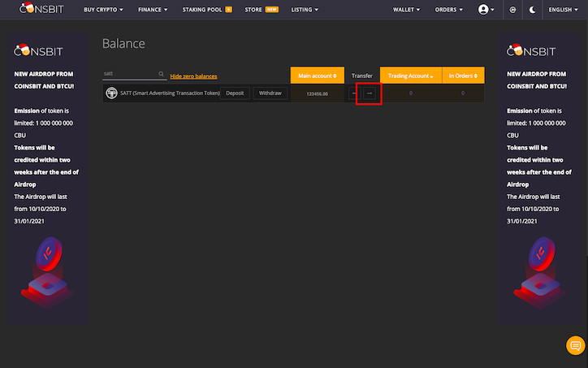Click the Coinsbit logo in left airdrop banner
The image size is (588, 368).
coord(38,50)
